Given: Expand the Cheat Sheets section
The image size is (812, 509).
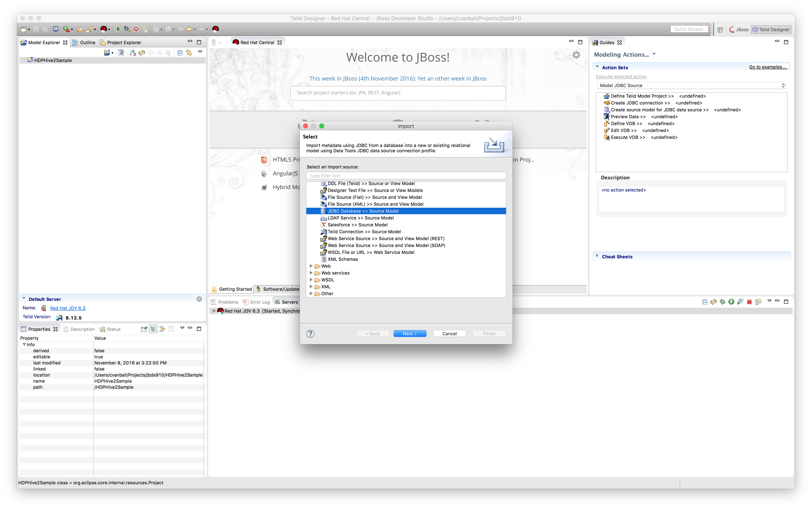Looking at the screenshot, I should [x=597, y=256].
